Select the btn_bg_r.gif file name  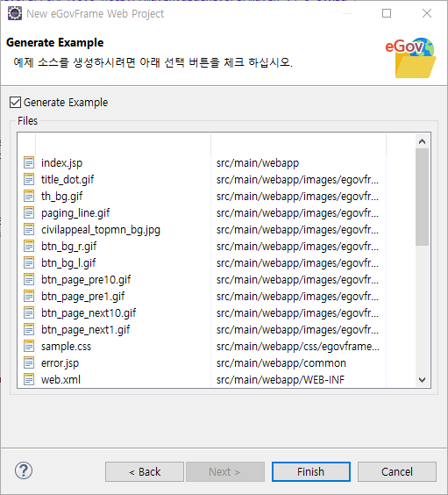[68, 247]
